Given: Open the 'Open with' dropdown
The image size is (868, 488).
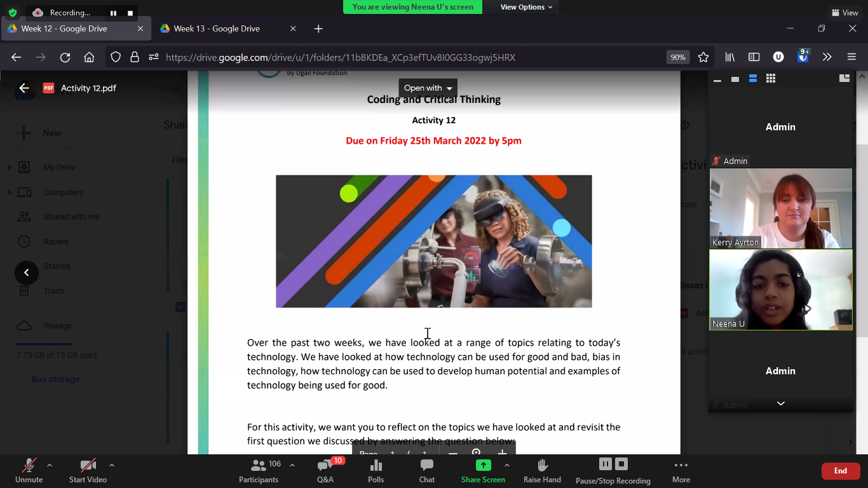Looking at the screenshot, I should 428,88.
